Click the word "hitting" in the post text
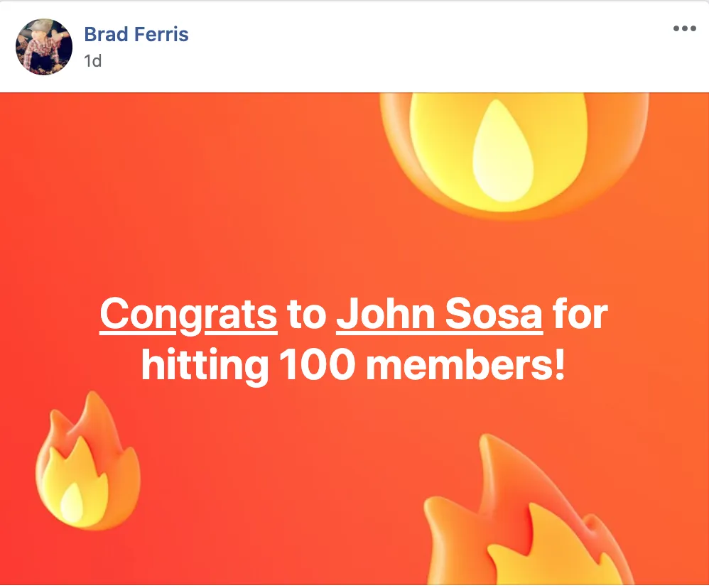709x588 pixels. (x=205, y=367)
